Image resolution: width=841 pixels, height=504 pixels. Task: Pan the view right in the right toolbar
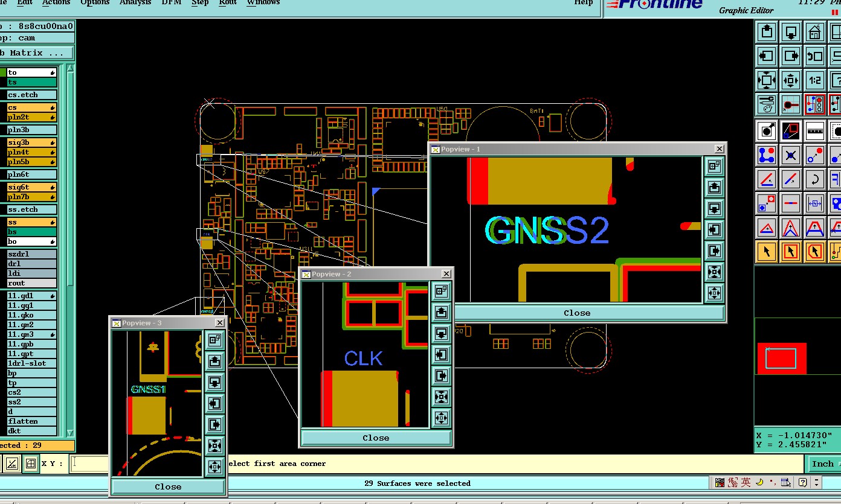point(791,56)
